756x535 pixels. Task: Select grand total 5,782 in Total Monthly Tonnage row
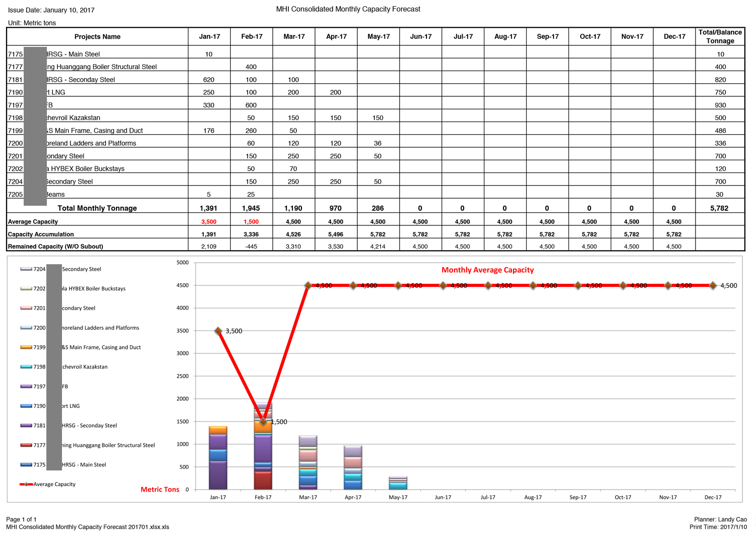(x=719, y=208)
